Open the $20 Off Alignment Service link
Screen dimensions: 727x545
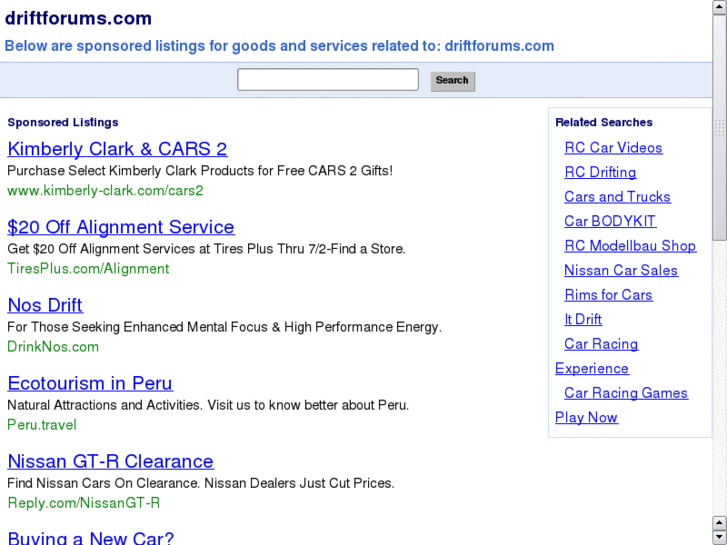(x=121, y=227)
